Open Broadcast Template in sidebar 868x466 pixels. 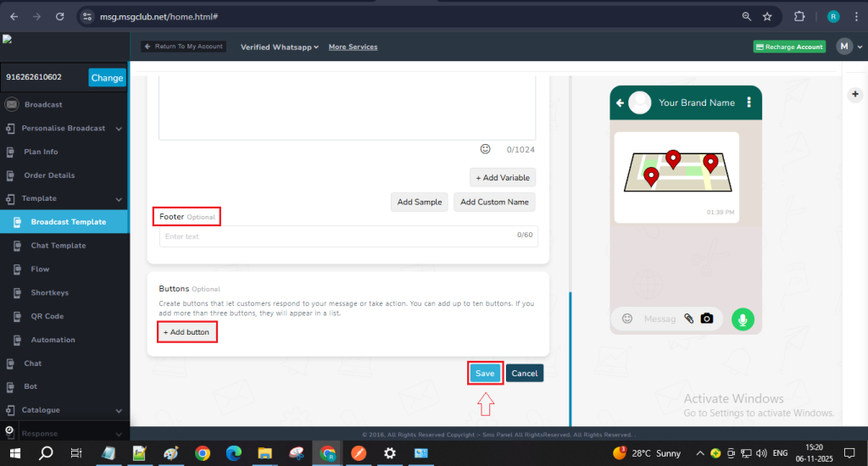(68, 222)
